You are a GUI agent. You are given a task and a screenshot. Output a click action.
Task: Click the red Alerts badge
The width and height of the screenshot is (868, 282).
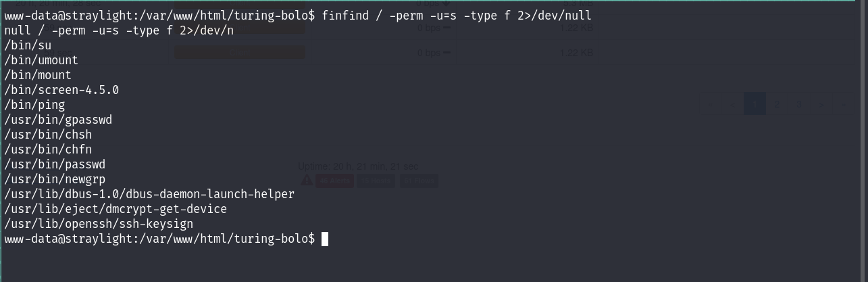334,181
